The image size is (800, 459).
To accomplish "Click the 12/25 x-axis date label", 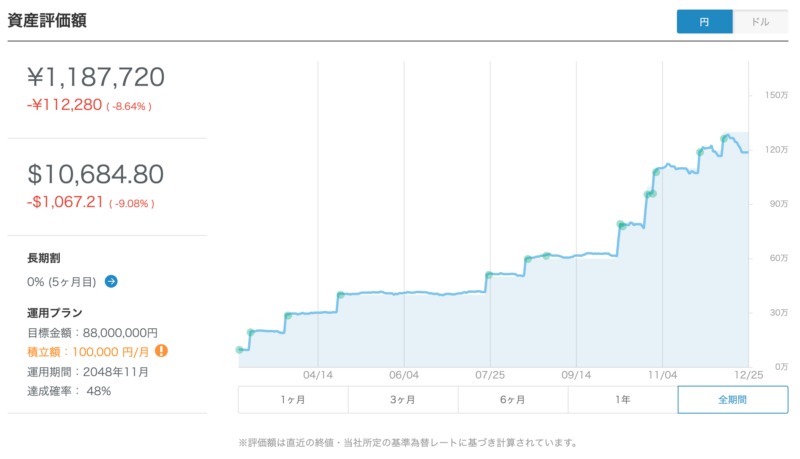I will click(x=749, y=375).
